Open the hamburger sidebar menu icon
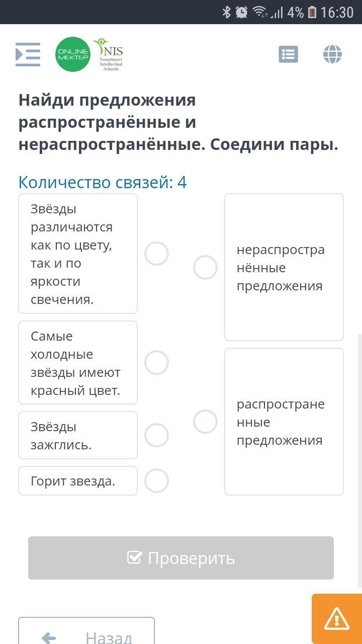362x644 pixels. (x=28, y=54)
